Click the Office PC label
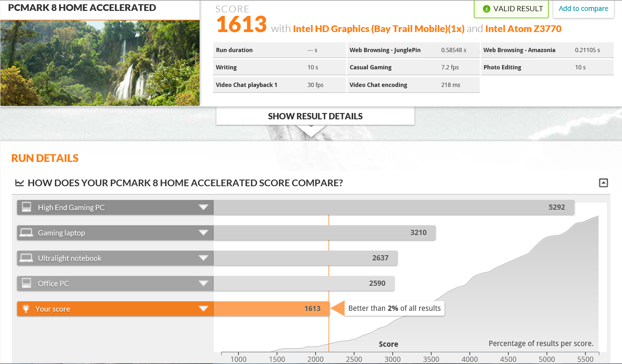 [x=53, y=284]
